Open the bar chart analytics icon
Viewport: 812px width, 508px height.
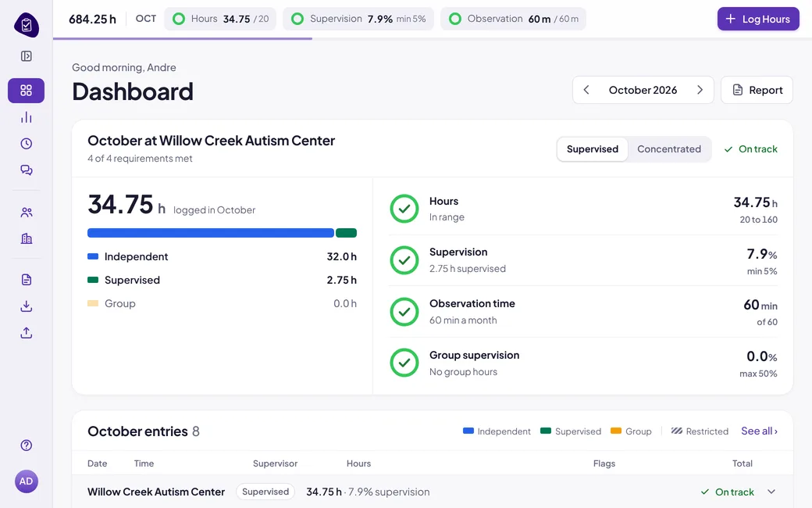pos(27,118)
